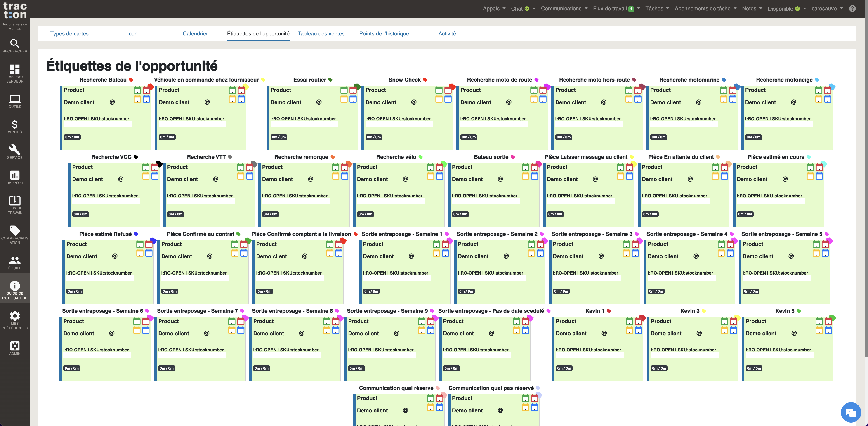868x426 pixels.
Task: Click the help question mark icon
Action: (852, 9)
